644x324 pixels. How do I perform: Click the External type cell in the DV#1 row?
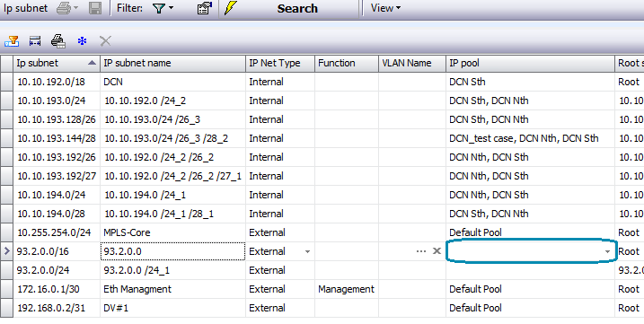(x=280, y=308)
